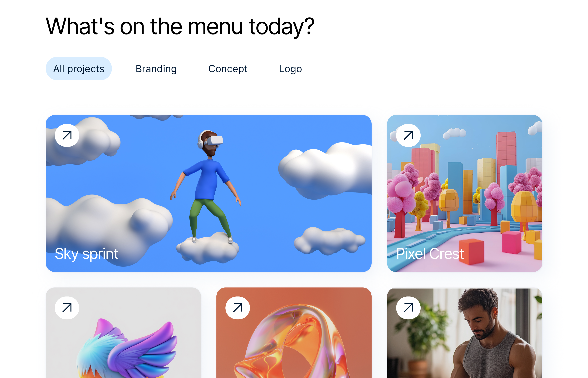Show only Logo projects
Screen dimensions: 588x378
point(290,69)
